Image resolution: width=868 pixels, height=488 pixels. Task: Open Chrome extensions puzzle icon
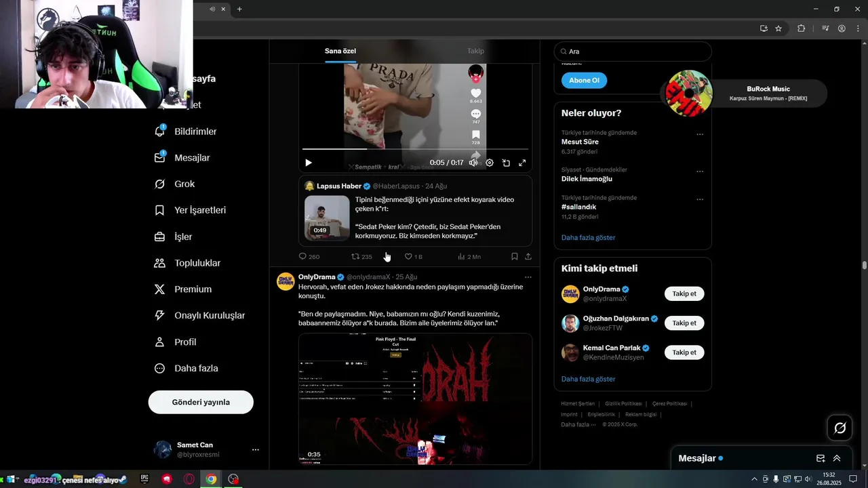pos(802,28)
